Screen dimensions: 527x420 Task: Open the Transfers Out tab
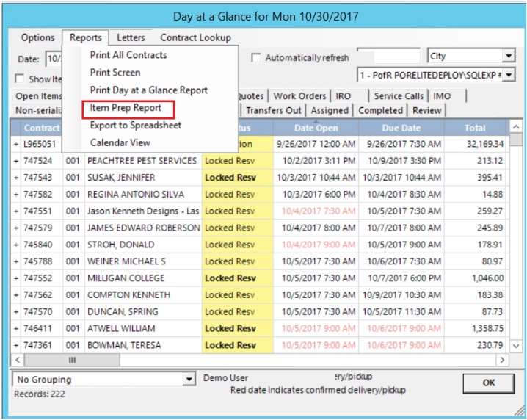(x=273, y=110)
